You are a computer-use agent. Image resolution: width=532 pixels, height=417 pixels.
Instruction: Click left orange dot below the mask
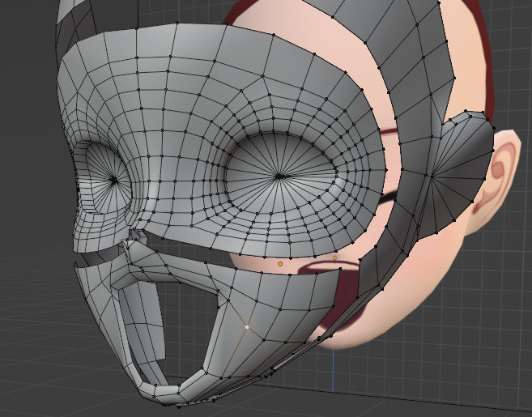point(280,264)
